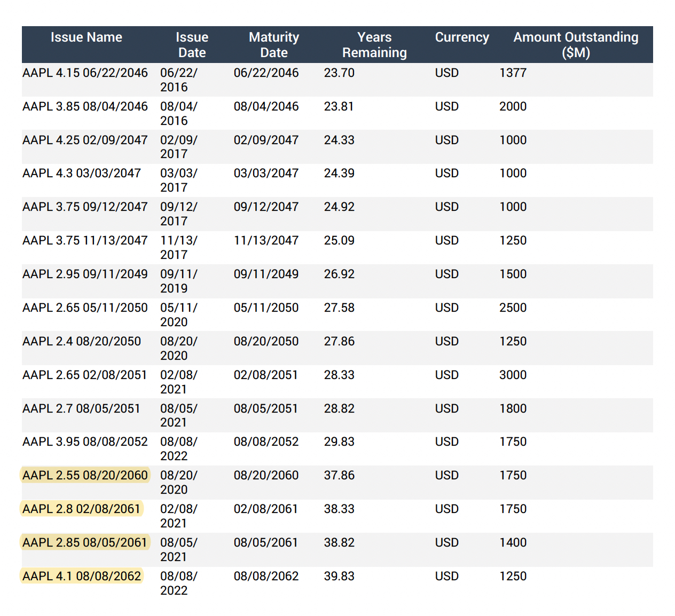The image size is (675, 616).
Task: Click the 1377 amount outstanding cell
Action: tap(513, 73)
